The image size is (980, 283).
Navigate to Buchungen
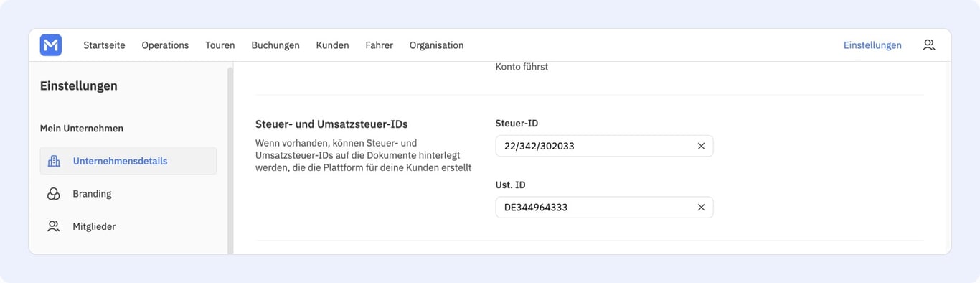point(275,45)
